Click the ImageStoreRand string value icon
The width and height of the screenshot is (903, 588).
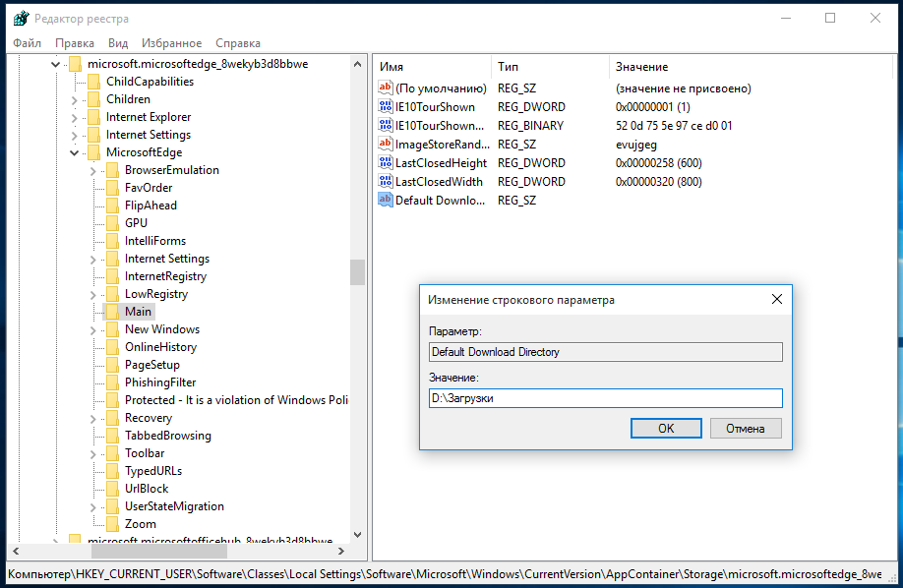pos(385,145)
